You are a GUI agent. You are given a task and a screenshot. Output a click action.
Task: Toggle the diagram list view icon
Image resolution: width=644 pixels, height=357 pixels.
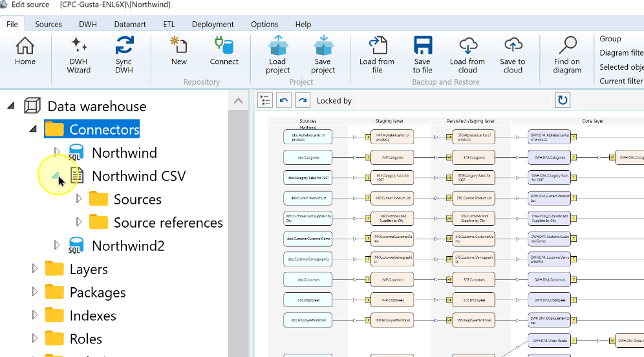click(x=265, y=100)
